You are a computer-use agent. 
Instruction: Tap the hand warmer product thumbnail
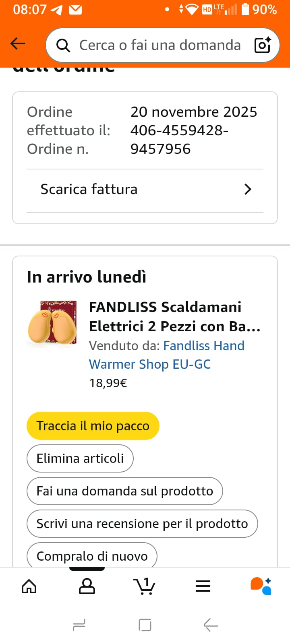tap(52, 324)
